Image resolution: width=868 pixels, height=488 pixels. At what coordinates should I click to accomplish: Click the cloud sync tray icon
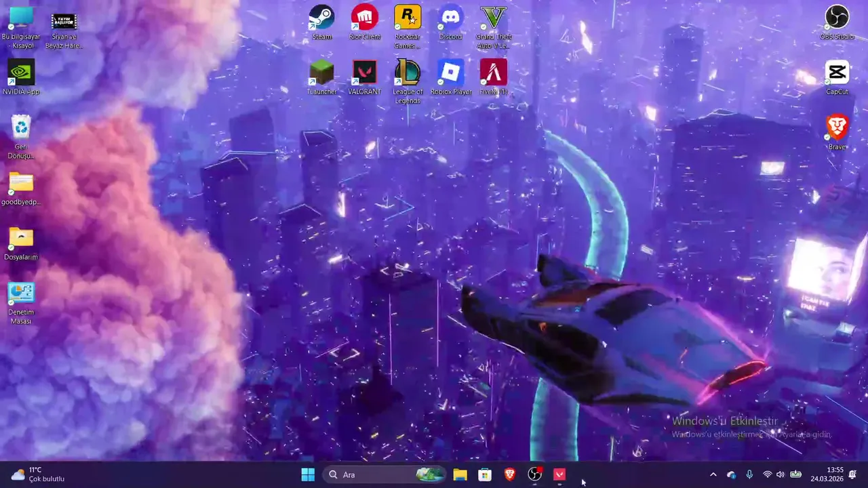731,474
